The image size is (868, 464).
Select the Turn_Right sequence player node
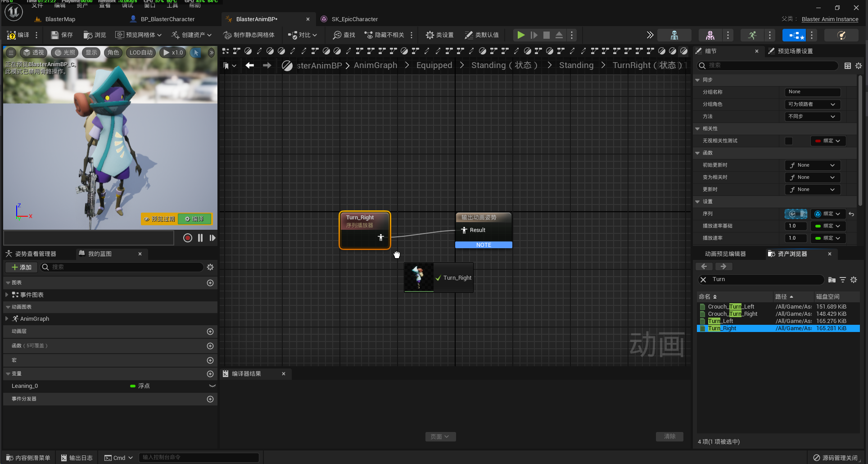(x=365, y=230)
